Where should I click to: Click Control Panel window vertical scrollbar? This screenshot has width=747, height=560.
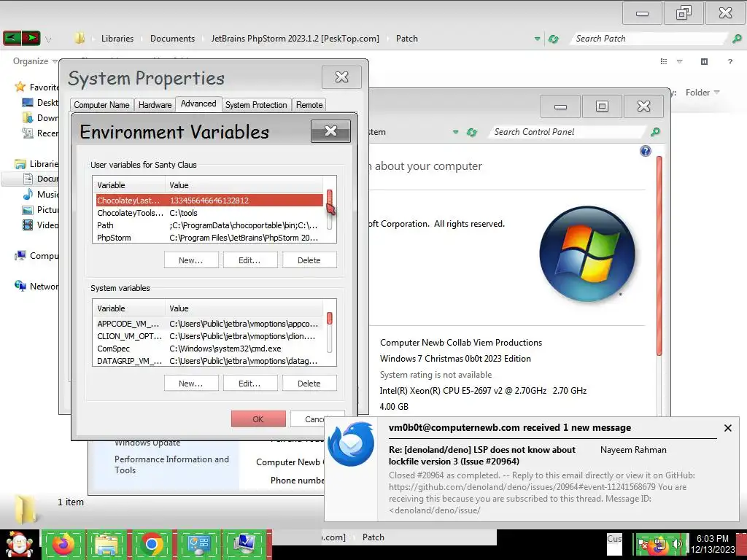point(659,256)
